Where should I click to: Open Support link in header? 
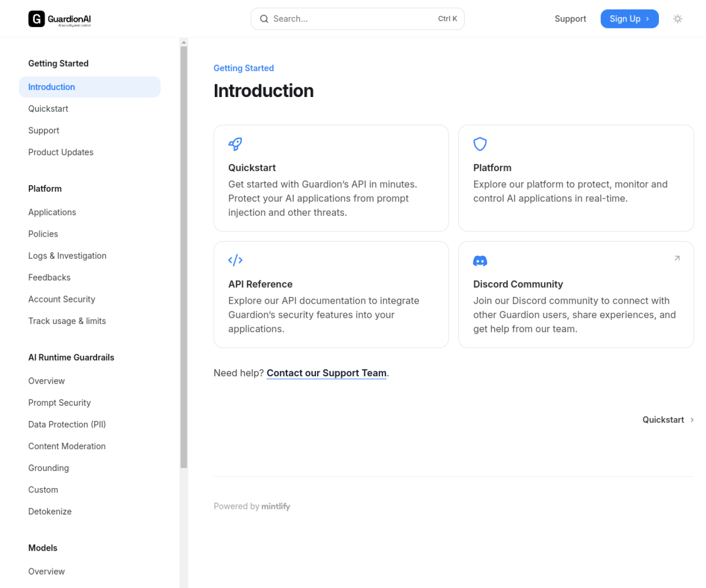pyautogui.click(x=570, y=19)
